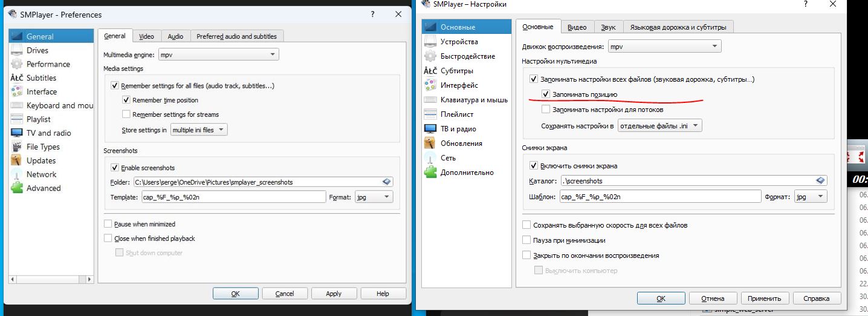The image size is (868, 316).
Task: Click Apply button
Action: pyautogui.click(x=334, y=294)
